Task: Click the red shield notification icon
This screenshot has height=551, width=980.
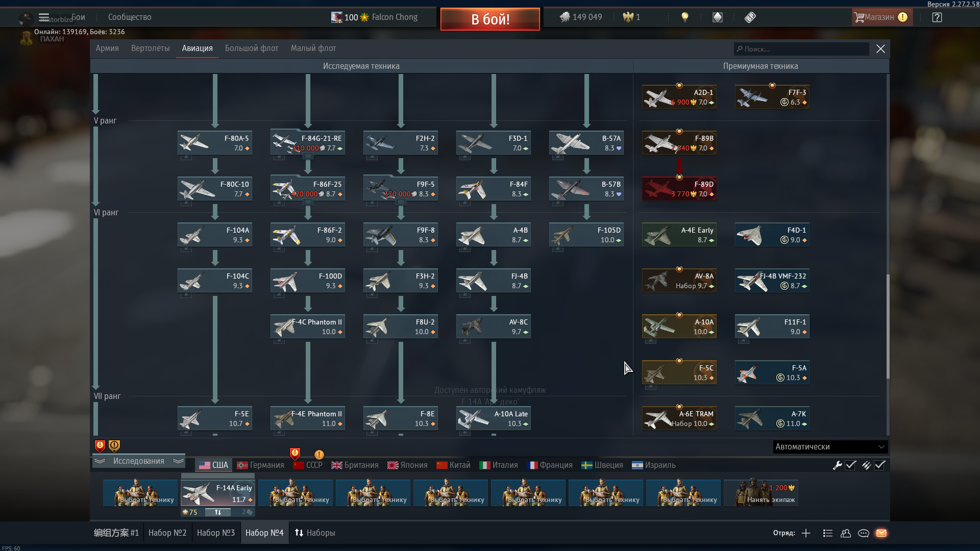Action: (100, 446)
